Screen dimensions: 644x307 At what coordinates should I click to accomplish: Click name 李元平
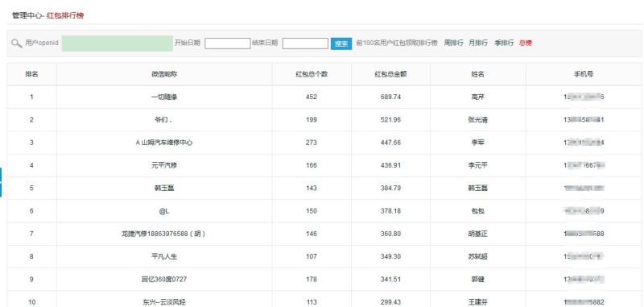[477, 166]
